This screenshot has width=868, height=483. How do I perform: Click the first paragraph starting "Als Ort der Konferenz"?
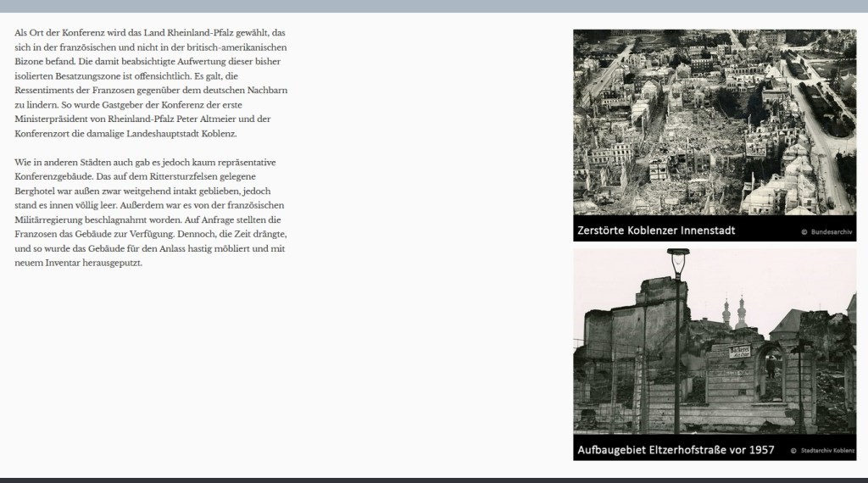tap(153, 83)
